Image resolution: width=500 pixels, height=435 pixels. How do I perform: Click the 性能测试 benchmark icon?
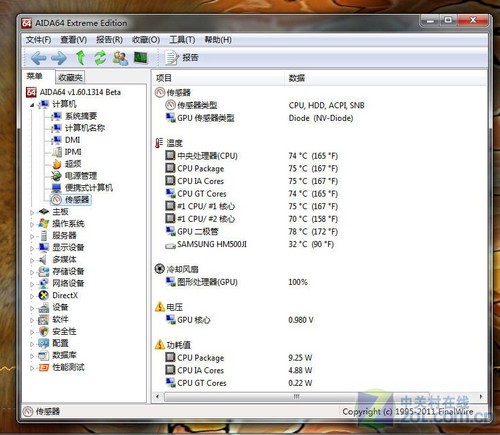(x=44, y=367)
